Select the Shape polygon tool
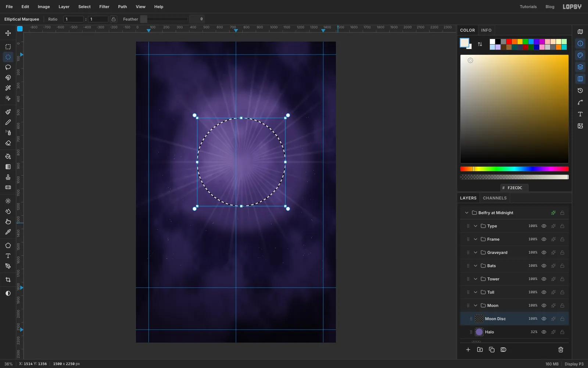588x368 pixels. (8, 245)
